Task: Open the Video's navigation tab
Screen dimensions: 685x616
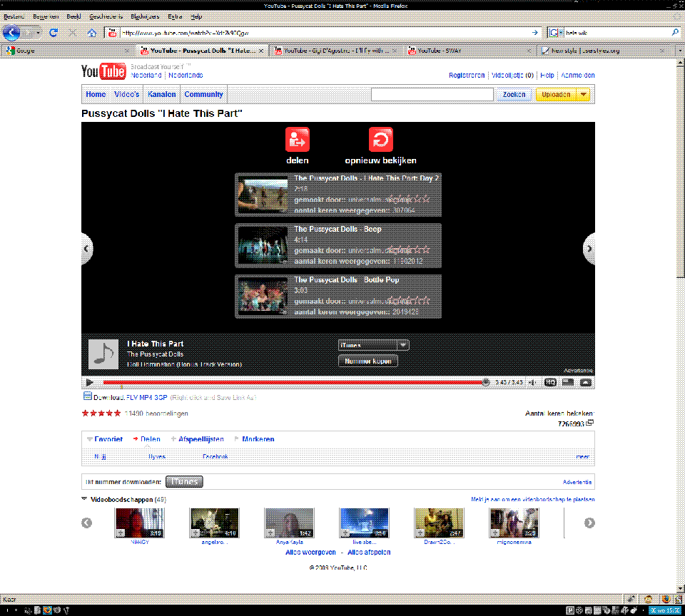Action: (x=127, y=94)
